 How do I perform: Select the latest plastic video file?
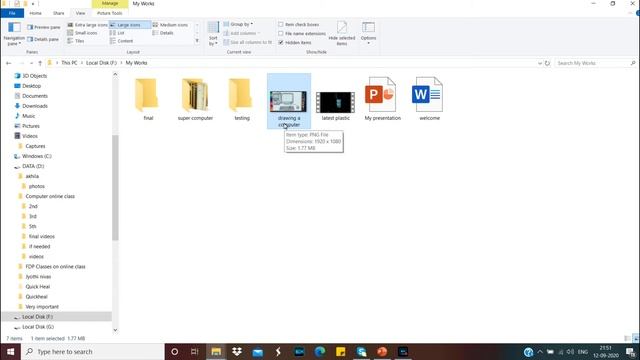click(336, 102)
